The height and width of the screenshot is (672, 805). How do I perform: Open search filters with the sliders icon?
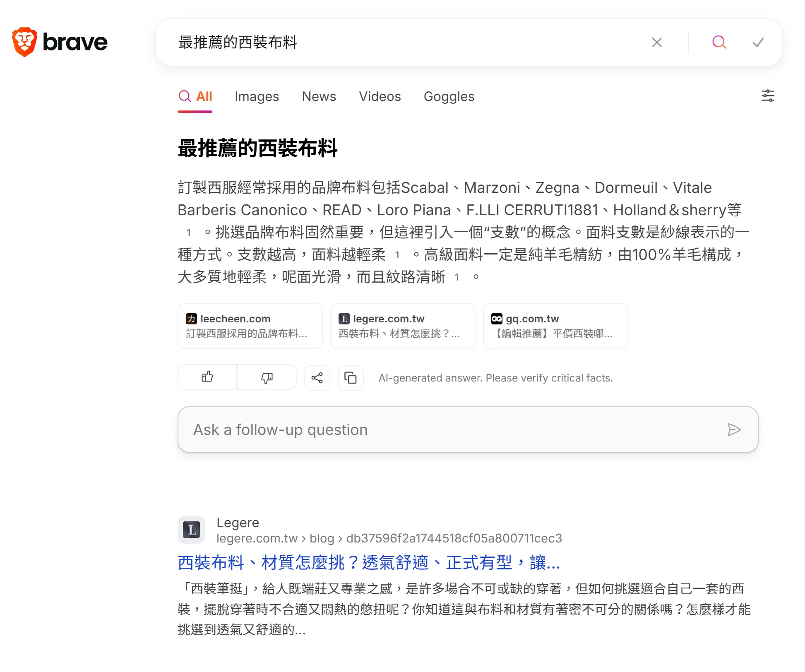coord(768,96)
